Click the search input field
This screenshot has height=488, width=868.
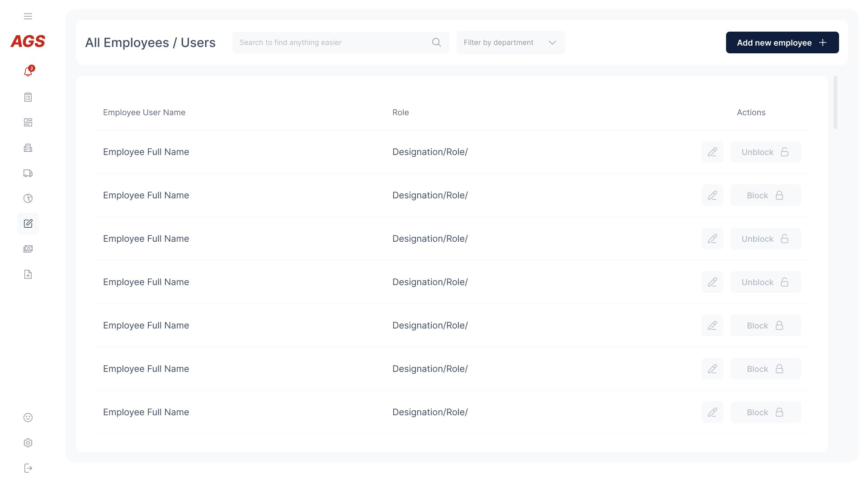pyautogui.click(x=332, y=42)
